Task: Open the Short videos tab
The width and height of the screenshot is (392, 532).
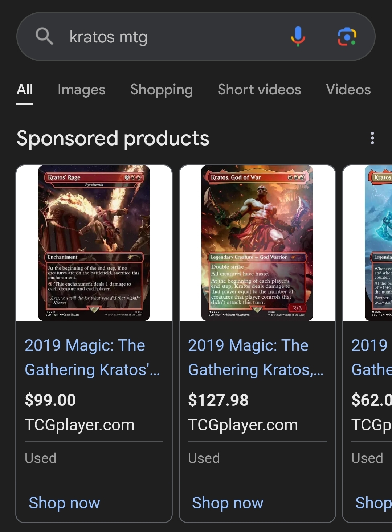Action: click(x=260, y=90)
